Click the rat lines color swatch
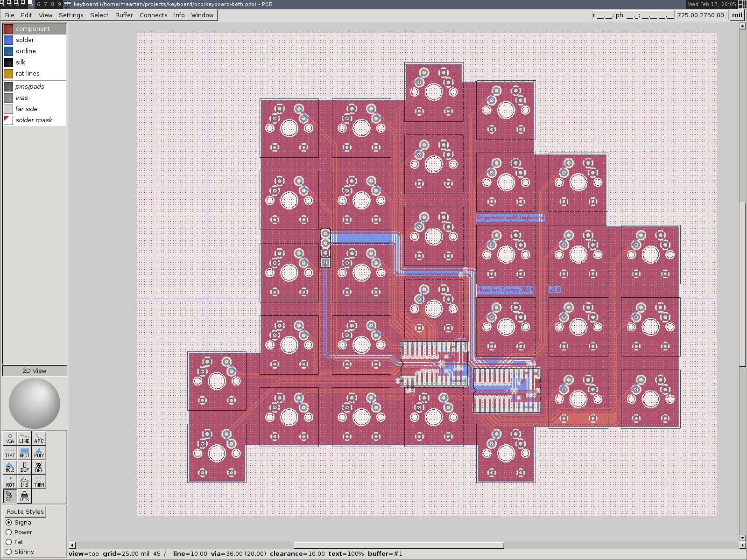Image resolution: width=747 pixels, height=560 pixels. tap(8, 74)
